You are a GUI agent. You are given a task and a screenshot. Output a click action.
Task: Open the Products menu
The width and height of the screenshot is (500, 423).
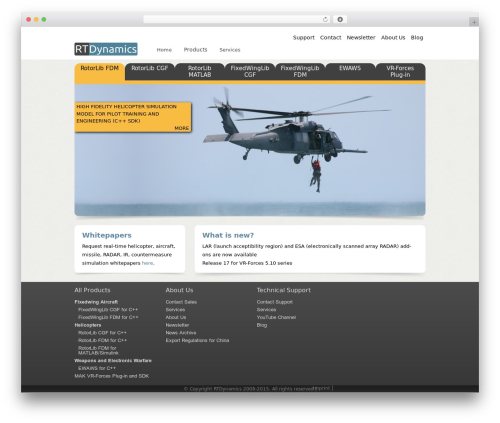tap(195, 50)
